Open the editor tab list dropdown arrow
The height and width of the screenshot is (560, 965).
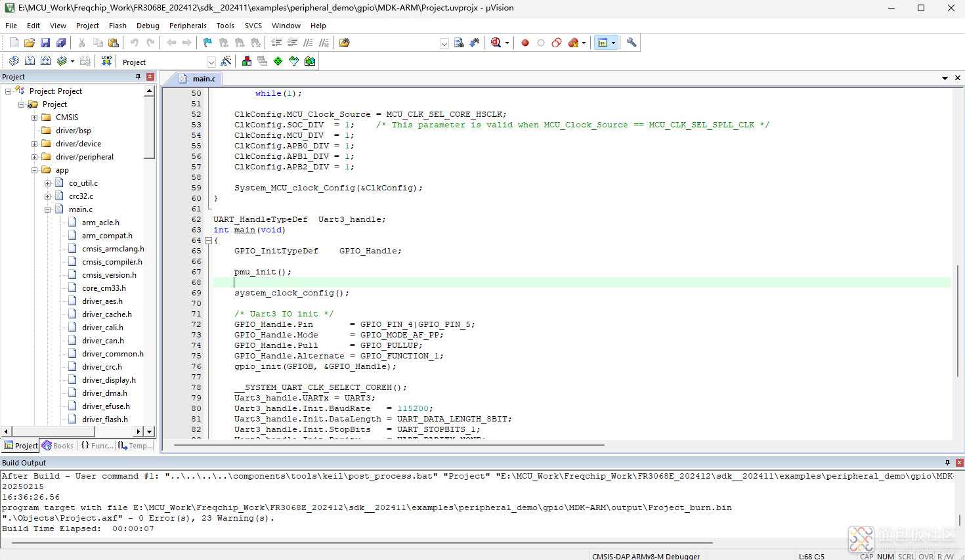tap(945, 78)
